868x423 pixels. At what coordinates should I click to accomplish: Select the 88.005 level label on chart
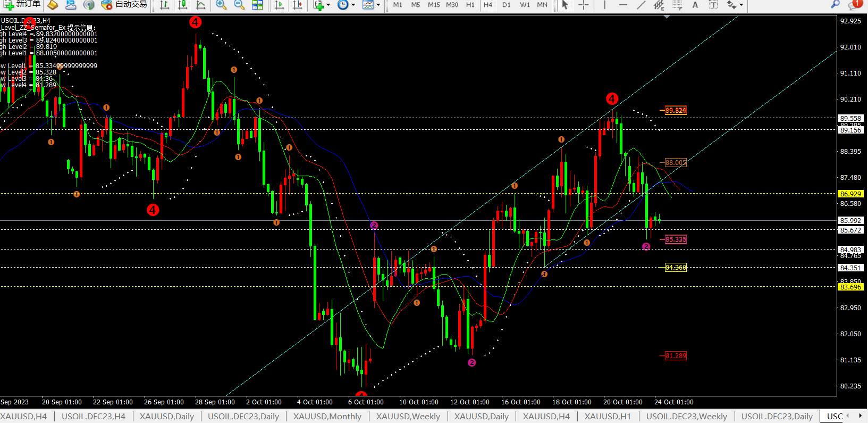(x=676, y=163)
